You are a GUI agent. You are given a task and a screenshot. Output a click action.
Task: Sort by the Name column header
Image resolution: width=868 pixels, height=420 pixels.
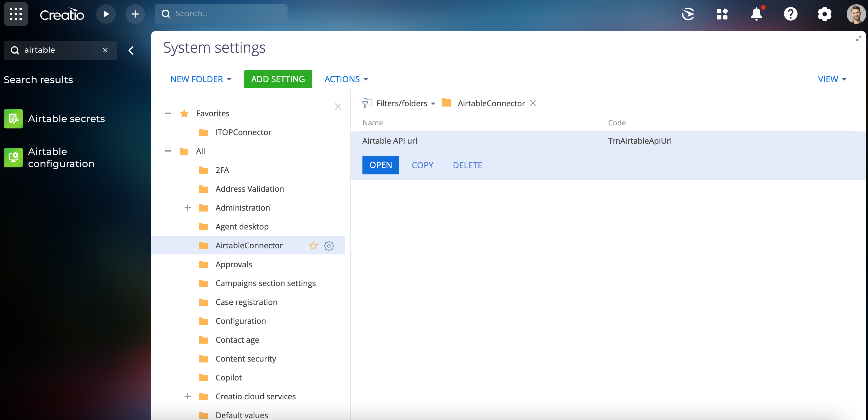[372, 123]
